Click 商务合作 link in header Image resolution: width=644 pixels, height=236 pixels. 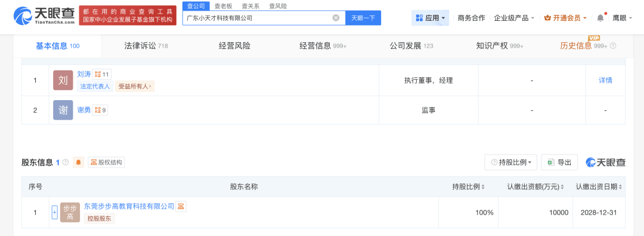point(471,18)
